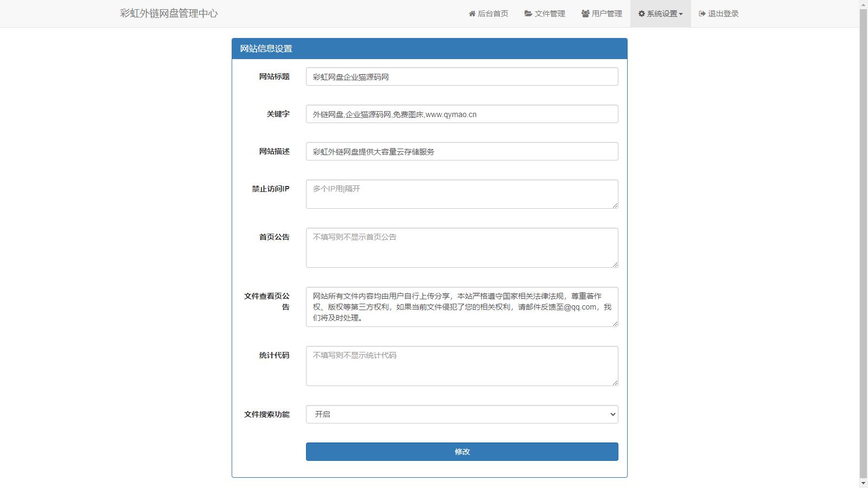Click the gear icon on 系统设置
The height and width of the screenshot is (488, 868).
point(641,14)
